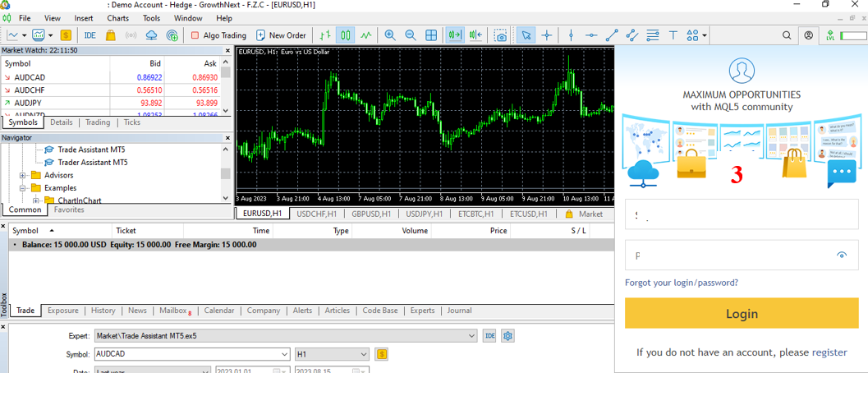Open the search magnifier in toolbar
The width and height of the screenshot is (868, 396).
click(787, 35)
